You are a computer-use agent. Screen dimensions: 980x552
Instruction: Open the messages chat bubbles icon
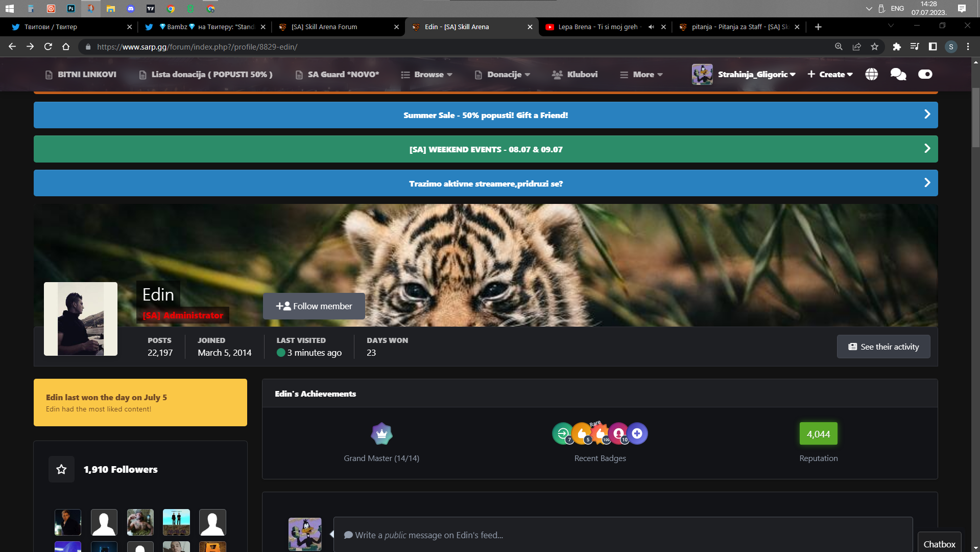click(898, 74)
